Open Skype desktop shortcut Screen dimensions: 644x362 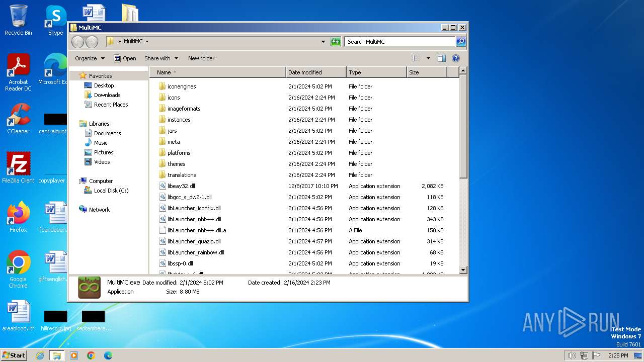coord(55,20)
